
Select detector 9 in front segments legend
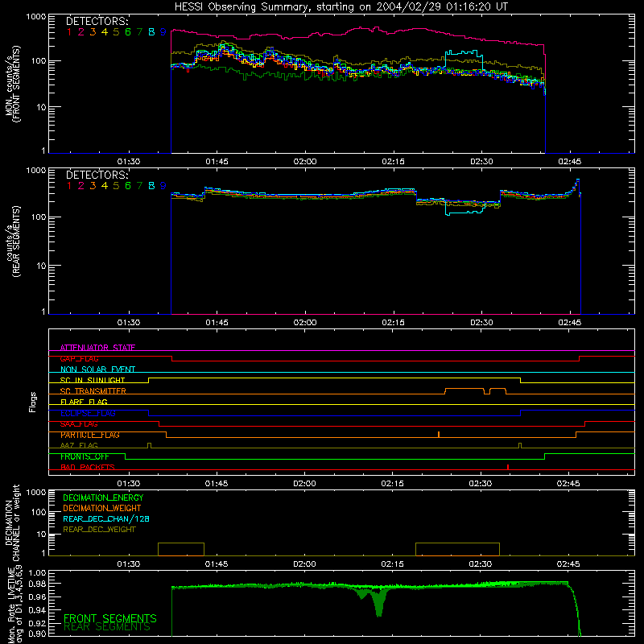(163, 32)
